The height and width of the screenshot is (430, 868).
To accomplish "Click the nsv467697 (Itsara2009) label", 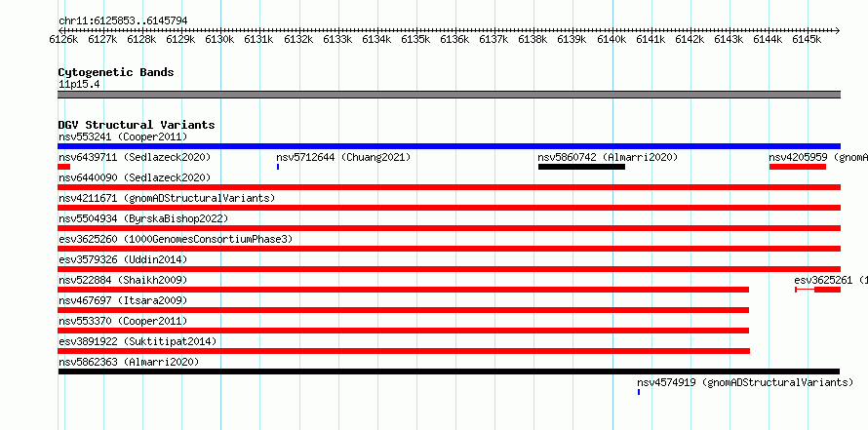I will click(x=123, y=300).
